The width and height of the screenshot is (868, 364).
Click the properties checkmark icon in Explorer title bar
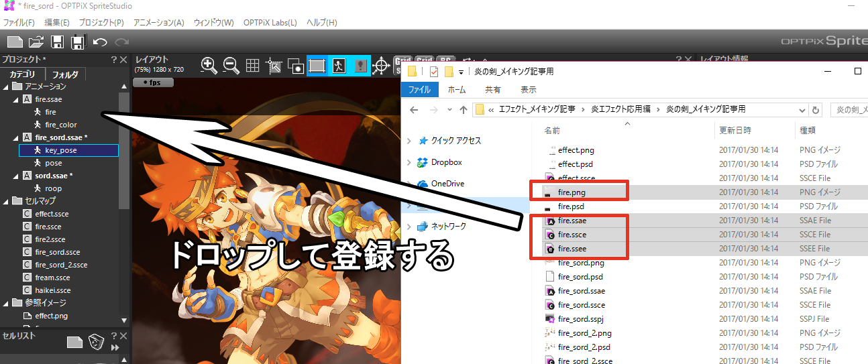click(433, 71)
